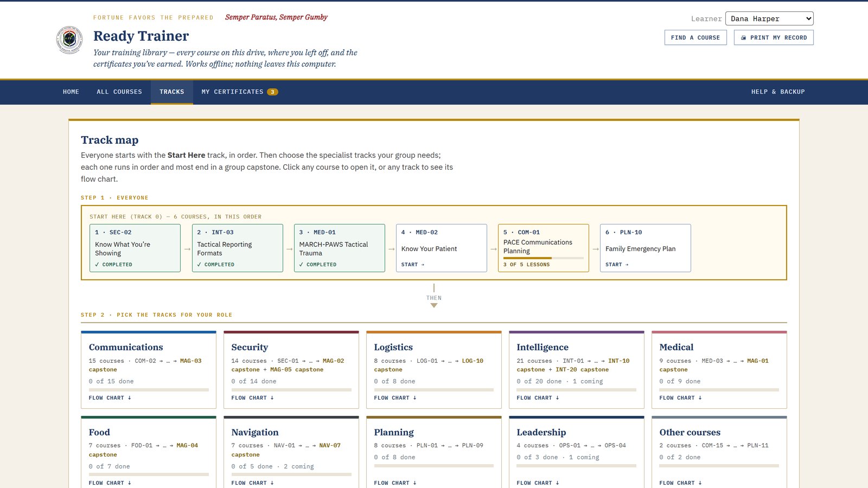Open Help & Backup
Viewport: 868px width, 488px height.
[x=778, y=92]
